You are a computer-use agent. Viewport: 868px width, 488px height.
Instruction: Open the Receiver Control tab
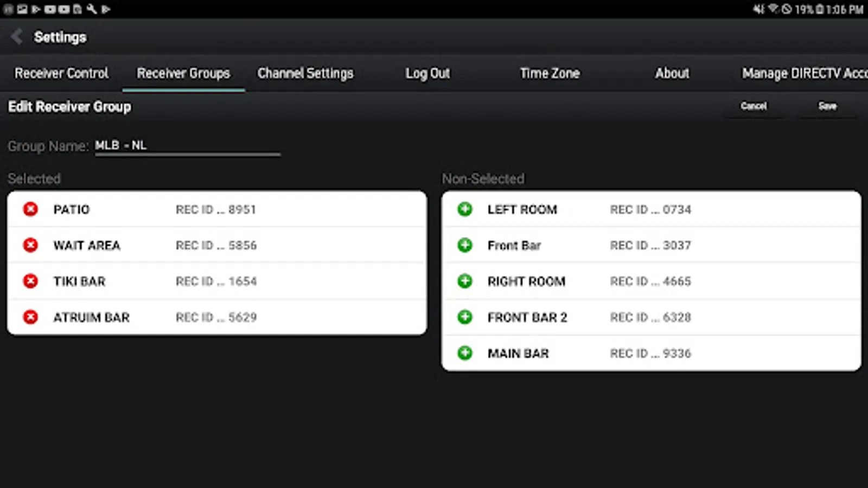[61, 73]
